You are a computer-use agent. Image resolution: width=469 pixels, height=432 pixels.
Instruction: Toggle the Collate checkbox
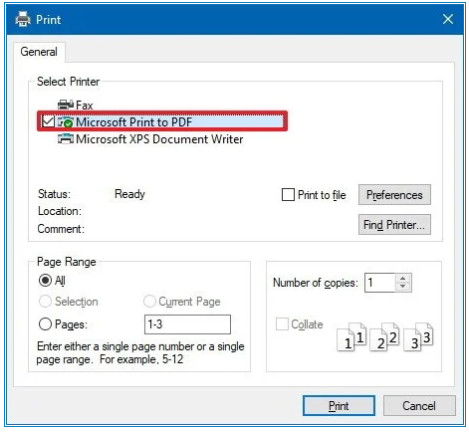pos(282,324)
